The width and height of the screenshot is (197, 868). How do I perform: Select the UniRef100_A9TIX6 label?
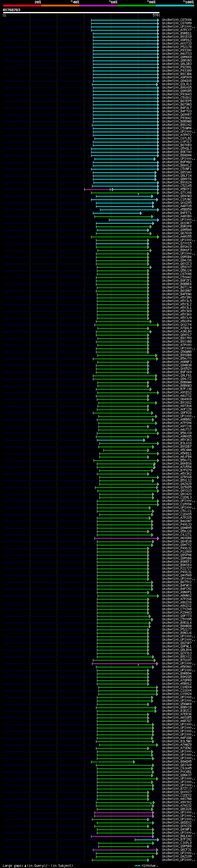click(x=177, y=426)
